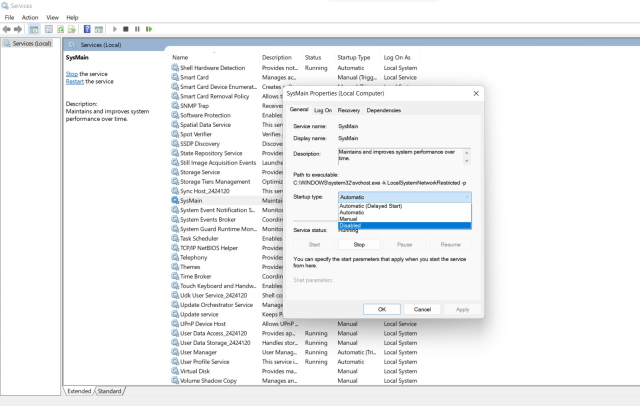
Task: Click the gear icon beside Time Broker
Action: 175,276
